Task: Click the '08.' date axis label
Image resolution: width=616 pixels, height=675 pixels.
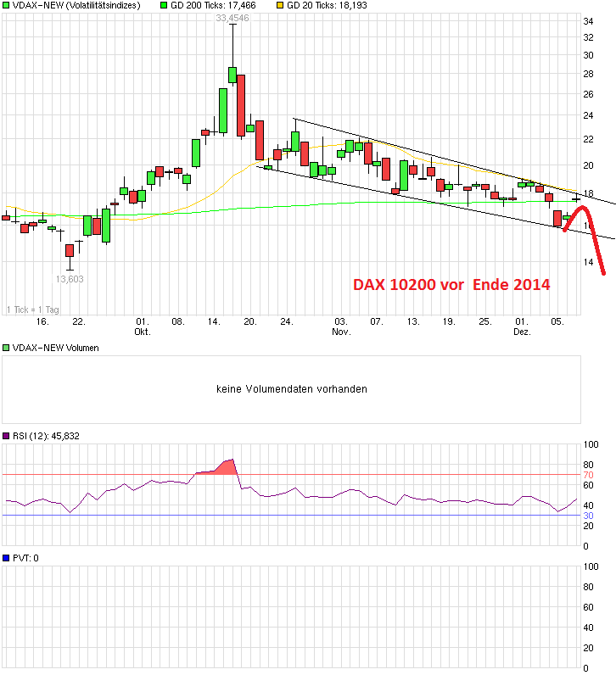Action: (178, 321)
